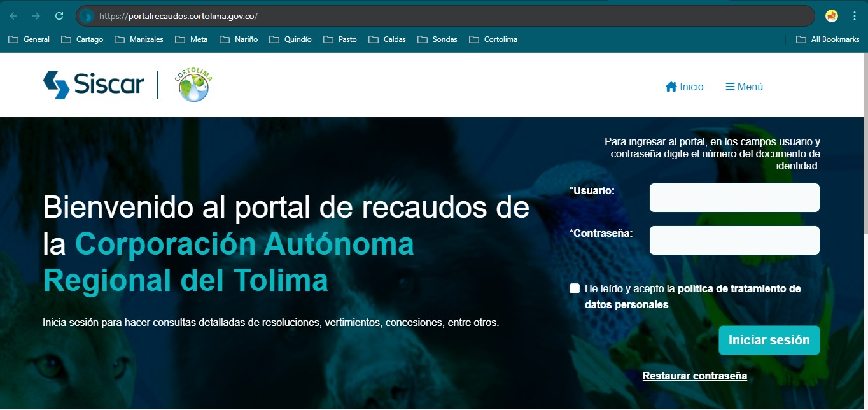Open the Cortolima bookmarks folder
Viewport: 868px width, 410px height.
(x=493, y=39)
